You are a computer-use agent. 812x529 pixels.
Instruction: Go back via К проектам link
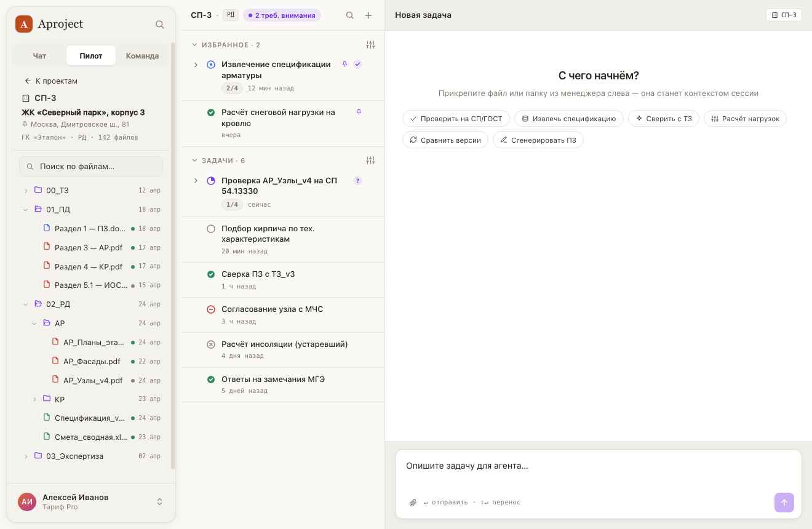[51, 81]
